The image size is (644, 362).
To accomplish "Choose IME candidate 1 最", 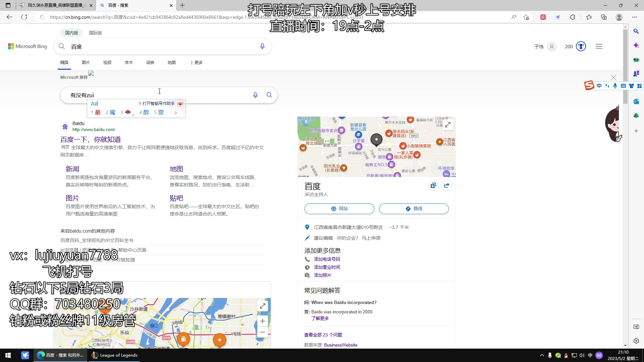I will [96, 113].
